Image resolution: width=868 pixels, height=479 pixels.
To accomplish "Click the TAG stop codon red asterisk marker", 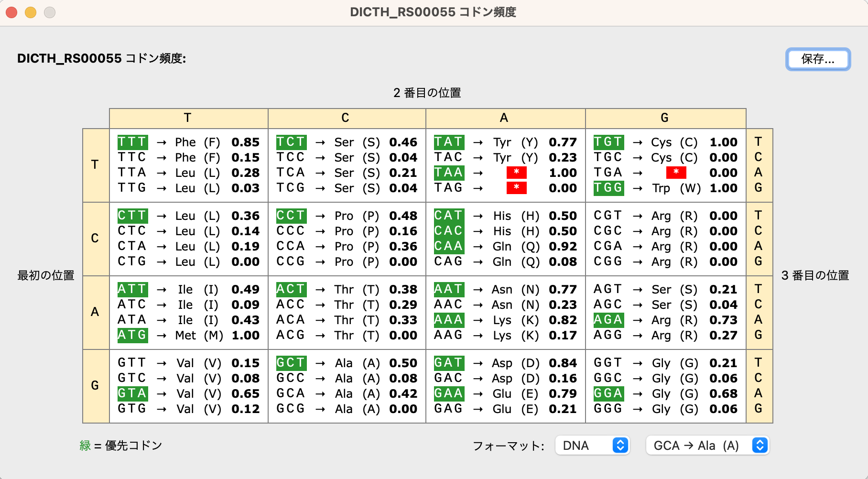I will pos(516,188).
